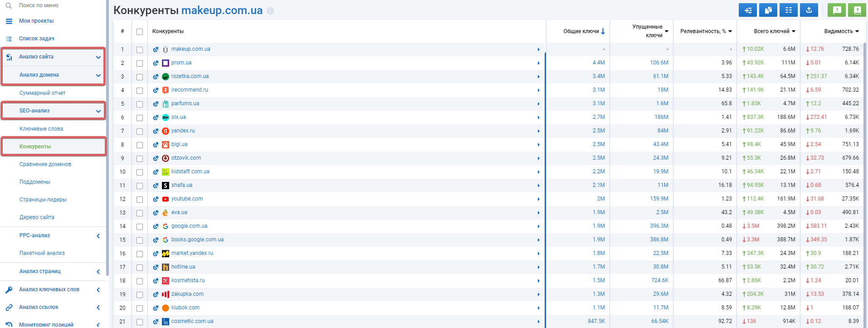Open Пакетный анализ in the sidebar
This screenshot has width=868, height=328.
42,253
